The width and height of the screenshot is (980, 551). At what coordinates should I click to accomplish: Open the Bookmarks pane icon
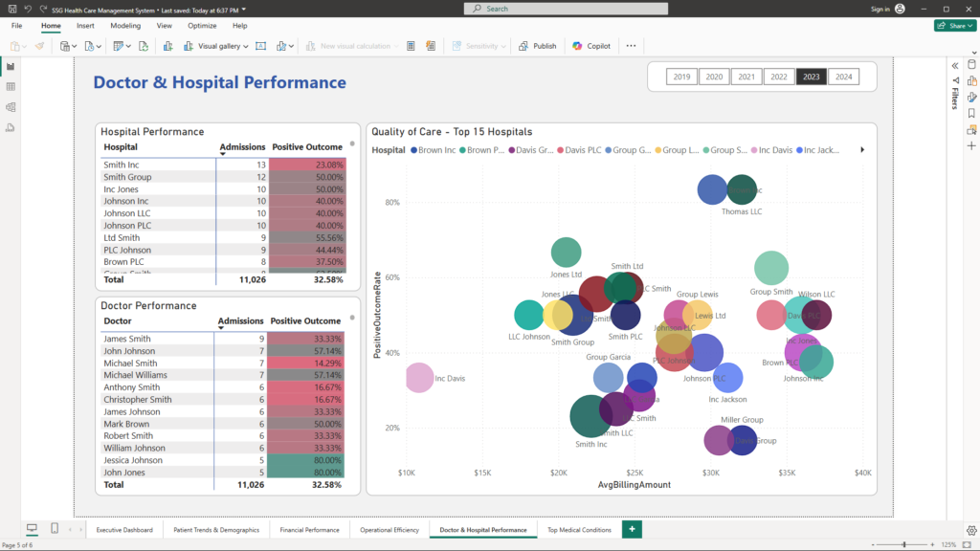pos(971,113)
